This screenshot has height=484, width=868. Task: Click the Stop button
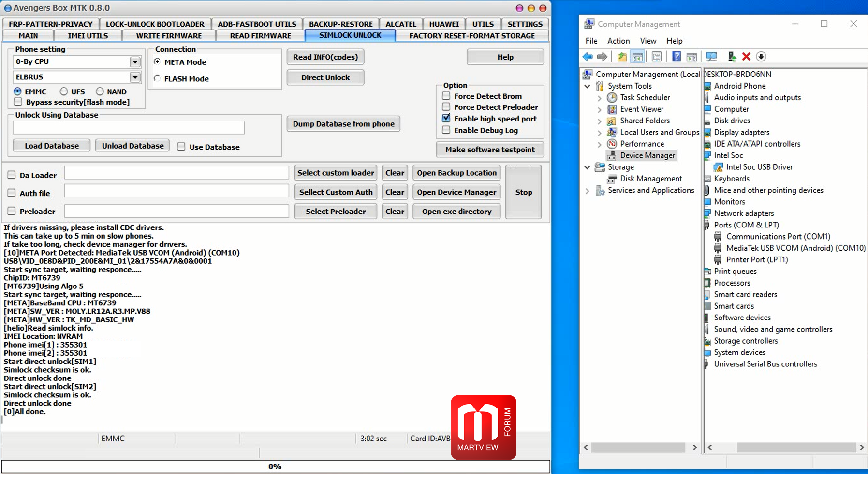click(x=524, y=192)
